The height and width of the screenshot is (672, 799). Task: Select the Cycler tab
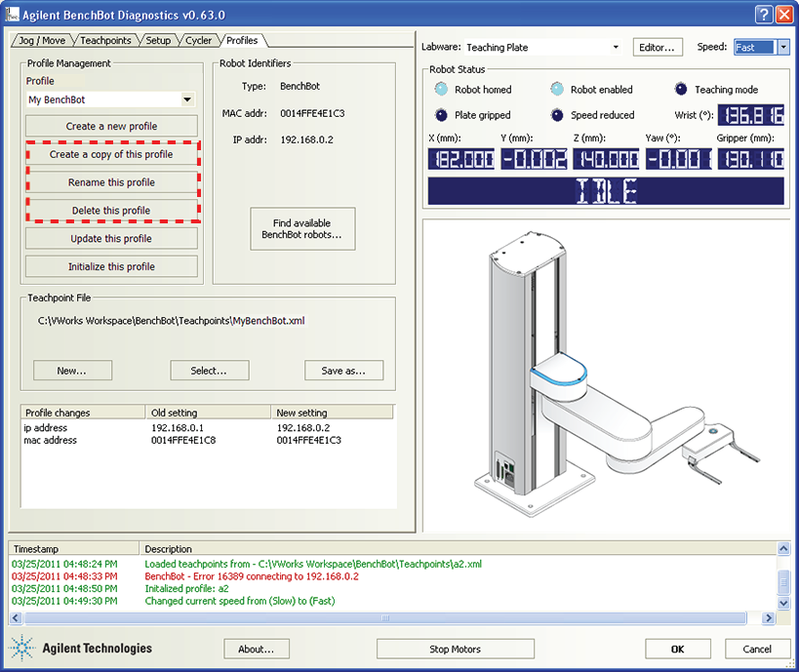[199, 41]
